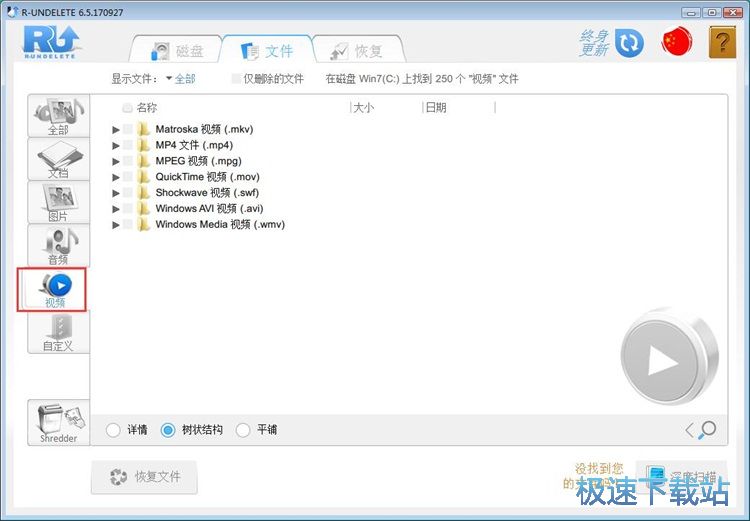Expand the Shockwave 视频 (.swf) tree node
Screen dimensions: 750x521
116,193
